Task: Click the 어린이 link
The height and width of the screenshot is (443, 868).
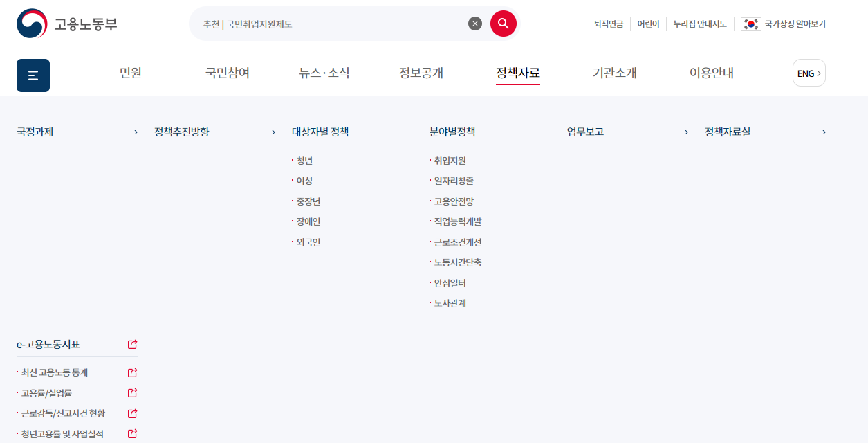Action: [x=648, y=24]
